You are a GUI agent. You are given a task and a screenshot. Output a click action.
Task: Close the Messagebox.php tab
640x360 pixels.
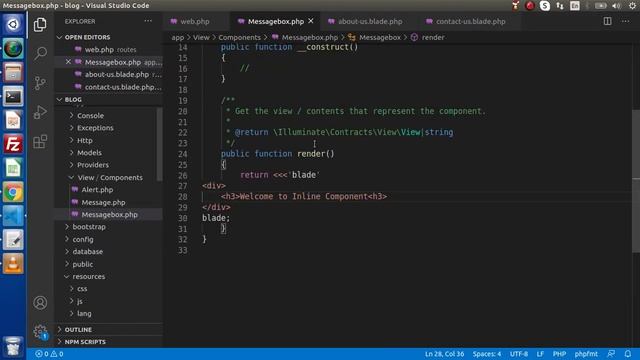point(311,21)
